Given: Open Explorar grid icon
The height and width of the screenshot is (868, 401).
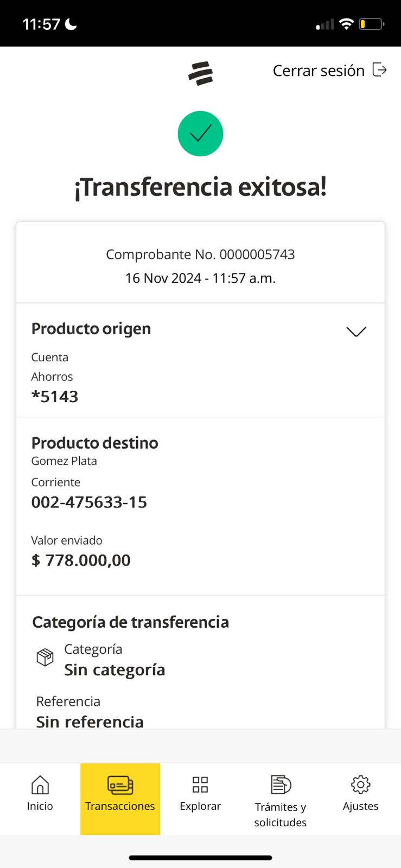Looking at the screenshot, I should click(200, 784).
